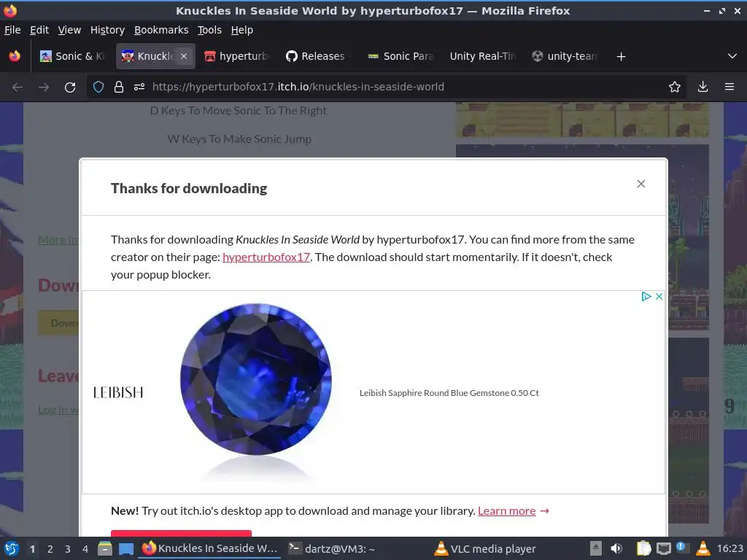Click the Firefox View icon in the tab bar

tap(15, 56)
